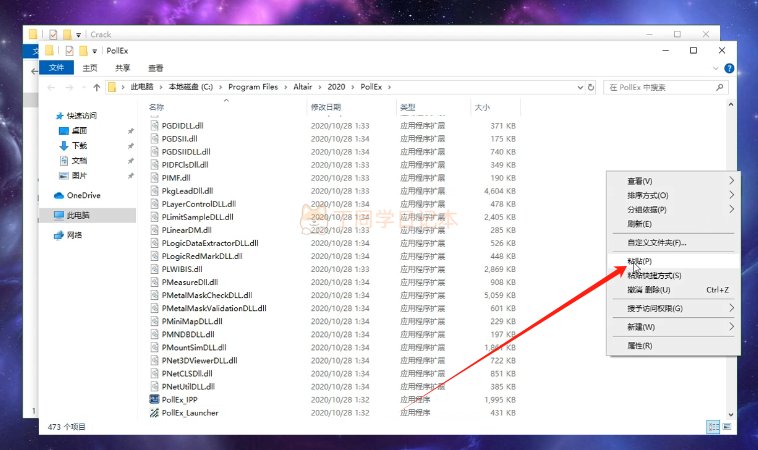This screenshot has height=450, width=758.
Task: Click the file list scrollbar up arrow
Action: (x=730, y=104)
